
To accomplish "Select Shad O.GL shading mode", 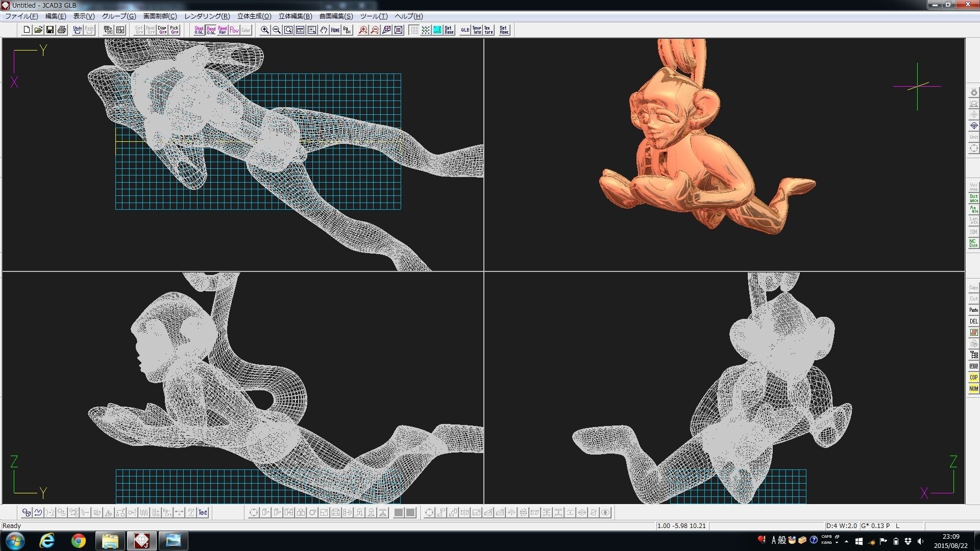I will pos(199,30).
